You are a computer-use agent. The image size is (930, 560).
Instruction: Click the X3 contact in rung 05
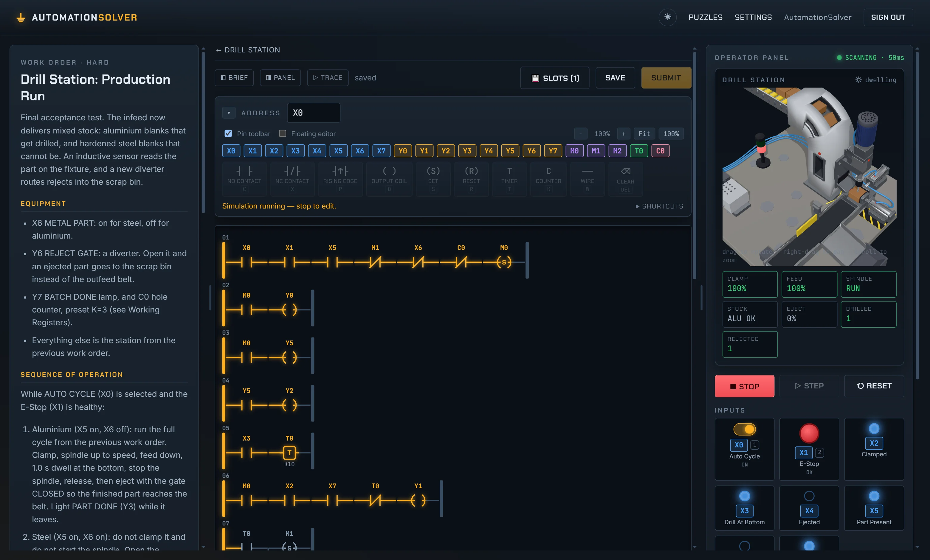tap(246, 452)
